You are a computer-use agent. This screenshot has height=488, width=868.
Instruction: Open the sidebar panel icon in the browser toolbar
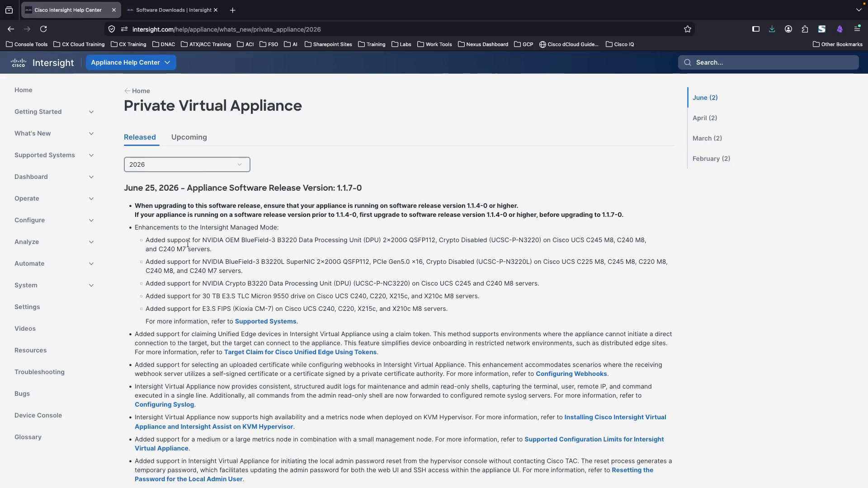[755, 29]
